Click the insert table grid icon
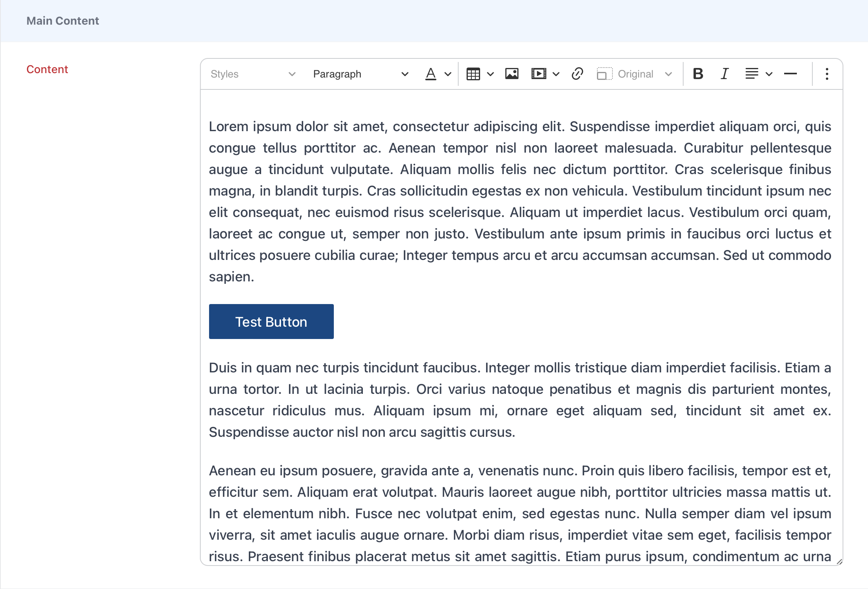Viewport: 868px width, 589px height. click(x=473, y=74)
